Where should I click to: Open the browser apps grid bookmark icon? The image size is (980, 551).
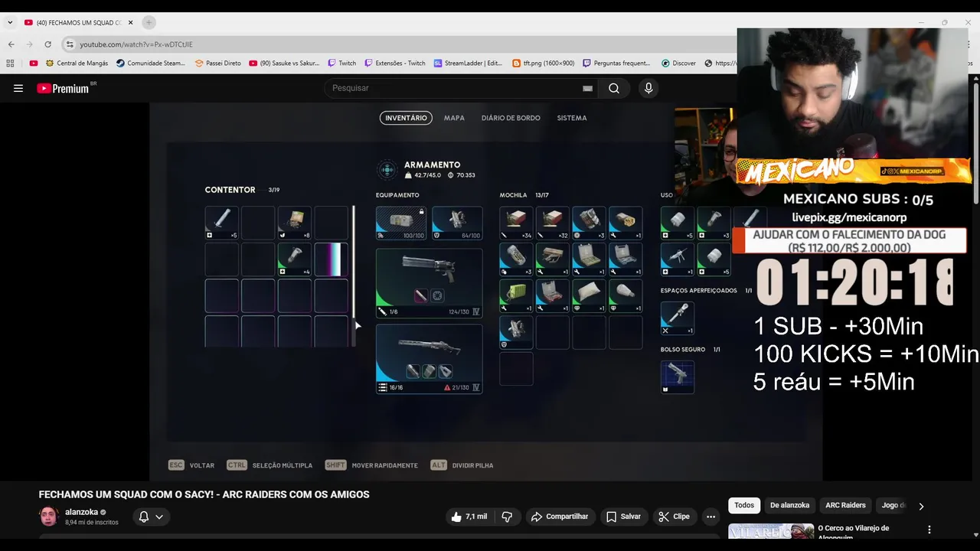(x=10, y=64)
